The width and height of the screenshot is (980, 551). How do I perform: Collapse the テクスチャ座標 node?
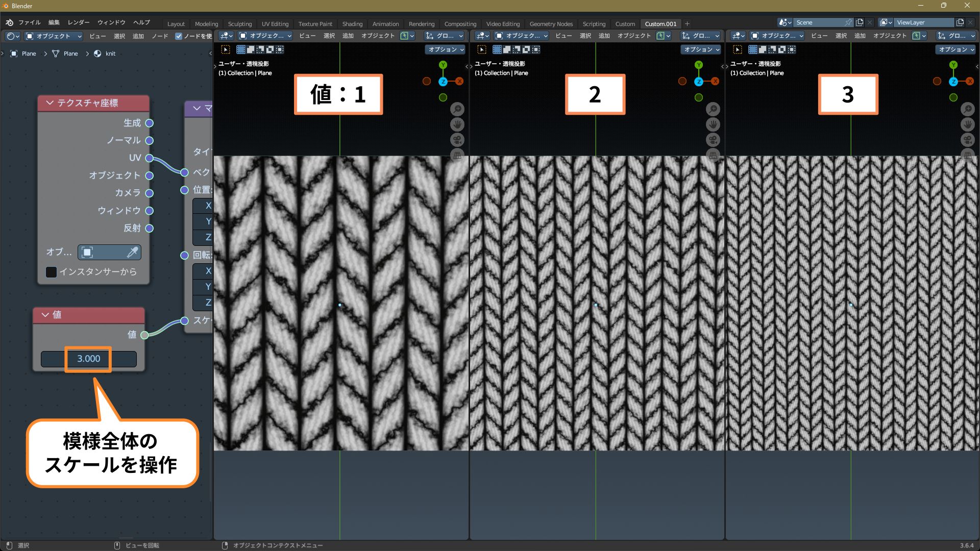click(50, 103)
